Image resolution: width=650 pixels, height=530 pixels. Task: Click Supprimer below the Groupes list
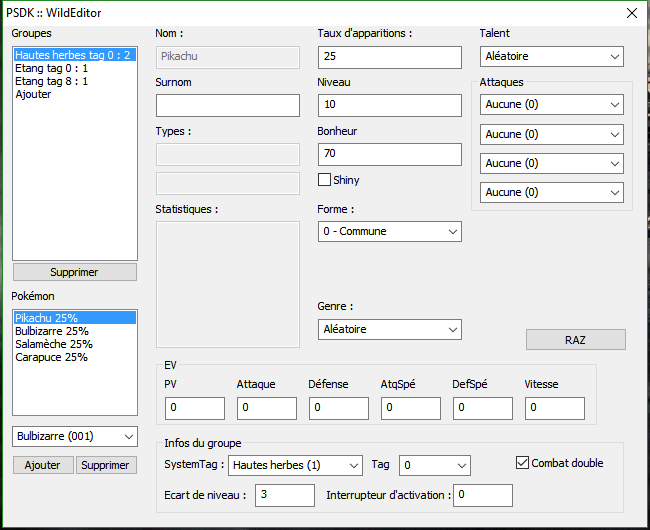[75, 272]
